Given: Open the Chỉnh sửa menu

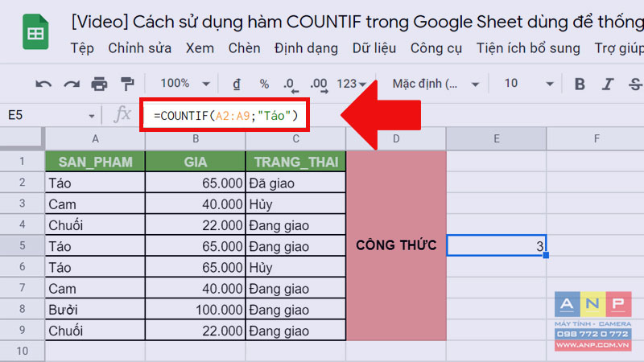Looking at the screenshot, I should [x=139, y=48].
